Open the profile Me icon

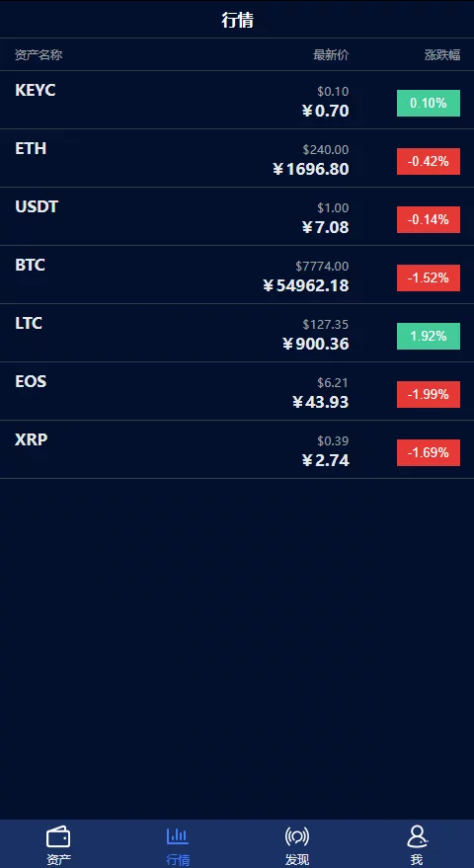[417, 836]
